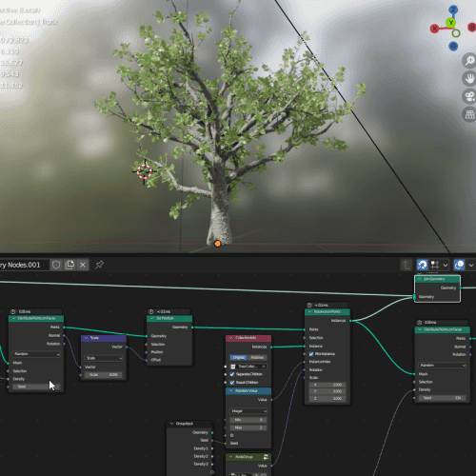Toggle node snapping magnet icon

422,265
